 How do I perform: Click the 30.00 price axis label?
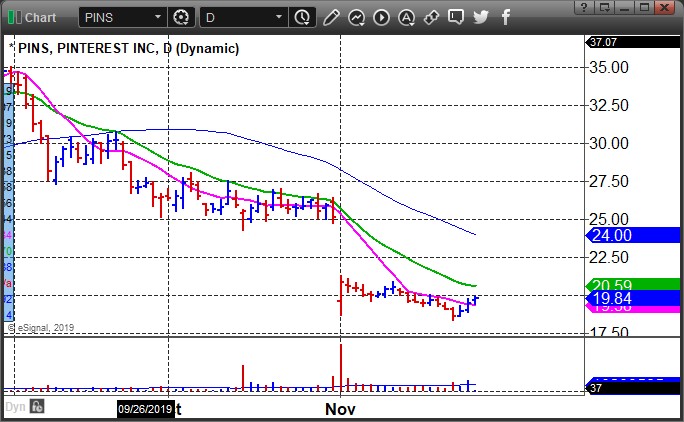[609, 143]
